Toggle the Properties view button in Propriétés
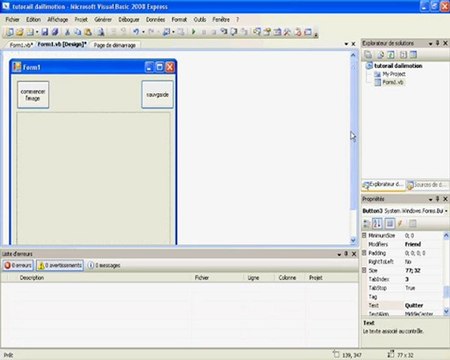This screenshot has width=450, height=360. [x=389, y=223]
